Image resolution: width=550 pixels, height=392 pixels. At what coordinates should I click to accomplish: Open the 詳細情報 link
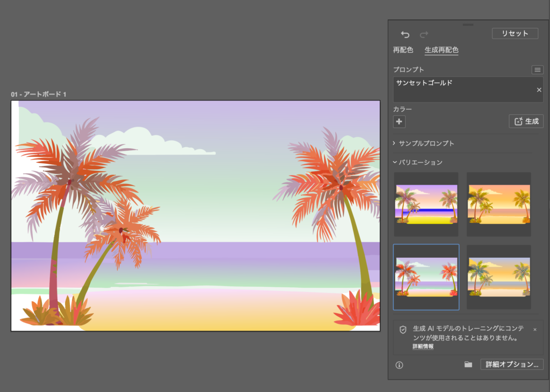click(423, 347)
